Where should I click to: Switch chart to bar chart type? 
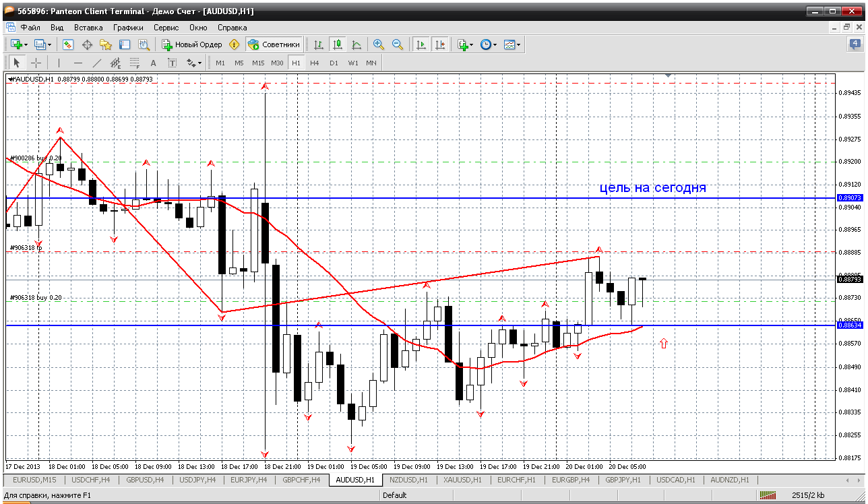tap(319, 44)
